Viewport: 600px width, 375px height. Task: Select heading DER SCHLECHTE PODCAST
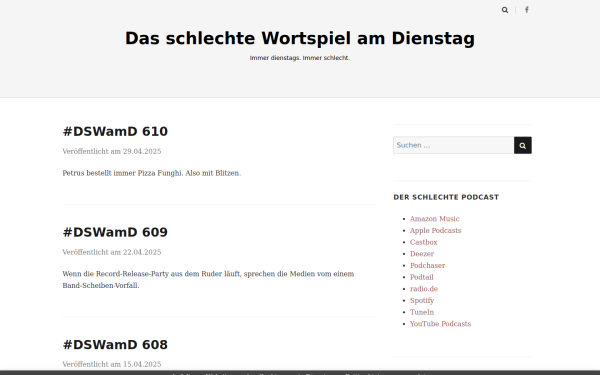coord(446,197)
